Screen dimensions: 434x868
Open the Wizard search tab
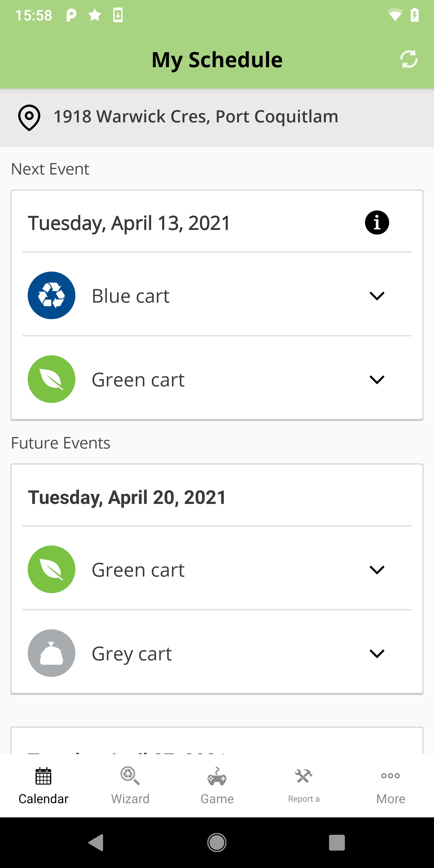pos(130,786)
